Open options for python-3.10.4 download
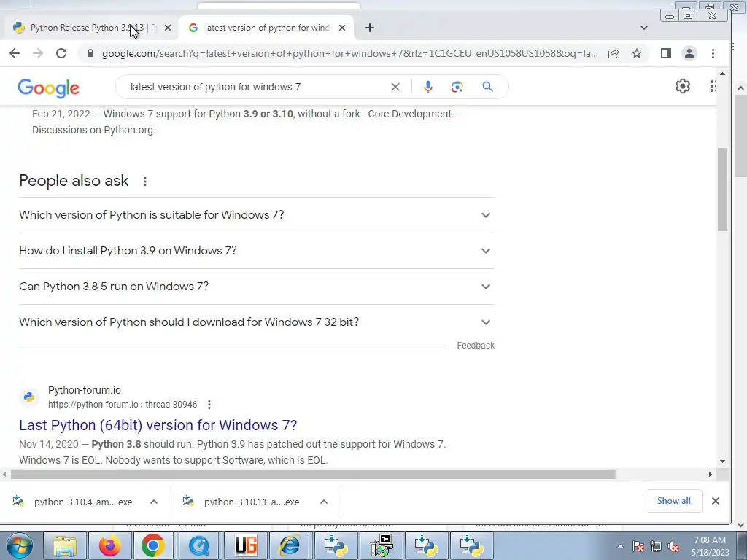The image size is (747, 560). (x=154, y=502)
